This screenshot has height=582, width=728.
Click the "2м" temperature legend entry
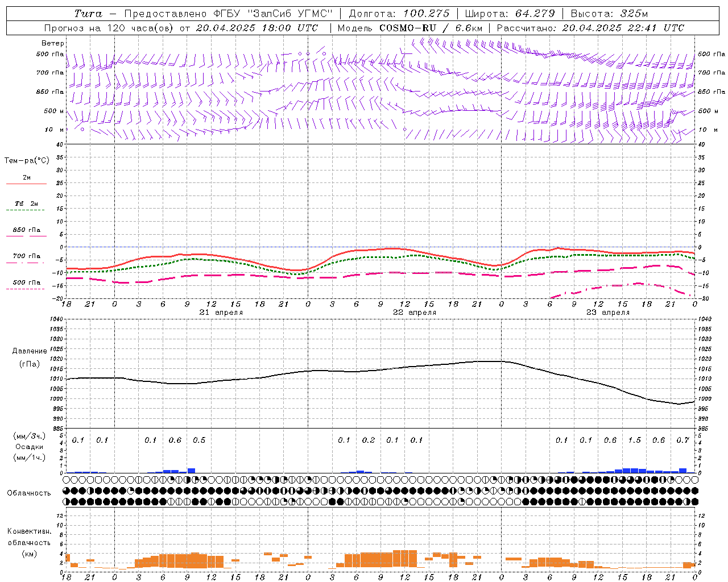pos(27,178)
